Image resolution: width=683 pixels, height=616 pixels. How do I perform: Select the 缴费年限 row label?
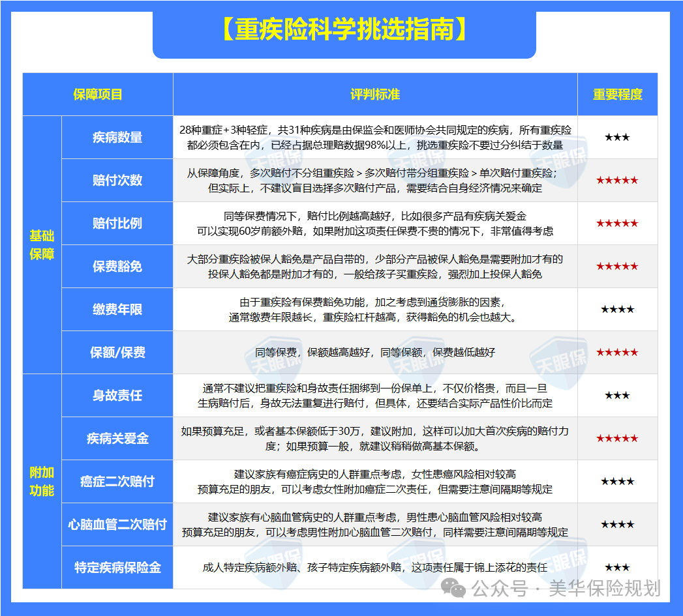116,309
